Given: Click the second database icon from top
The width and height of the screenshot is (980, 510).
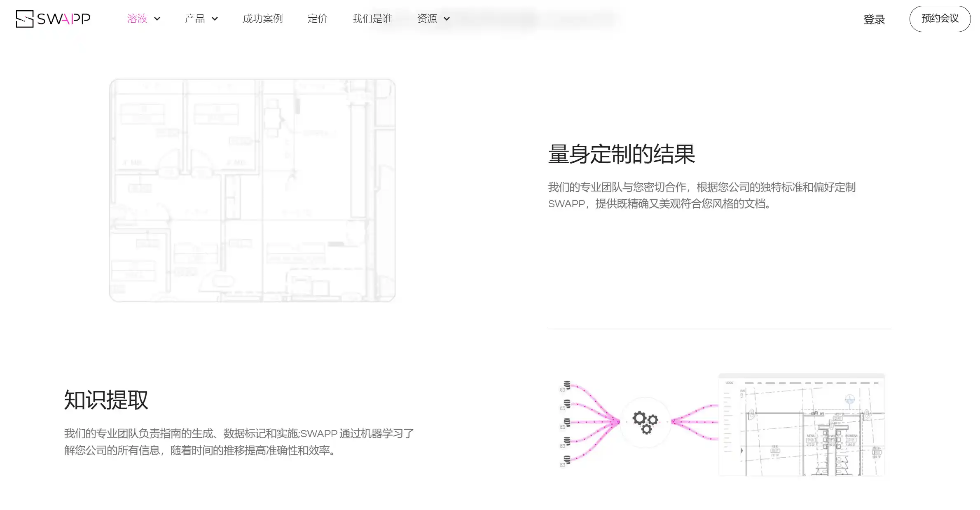Looking at the screenshot, I should [x=567, y=404].
